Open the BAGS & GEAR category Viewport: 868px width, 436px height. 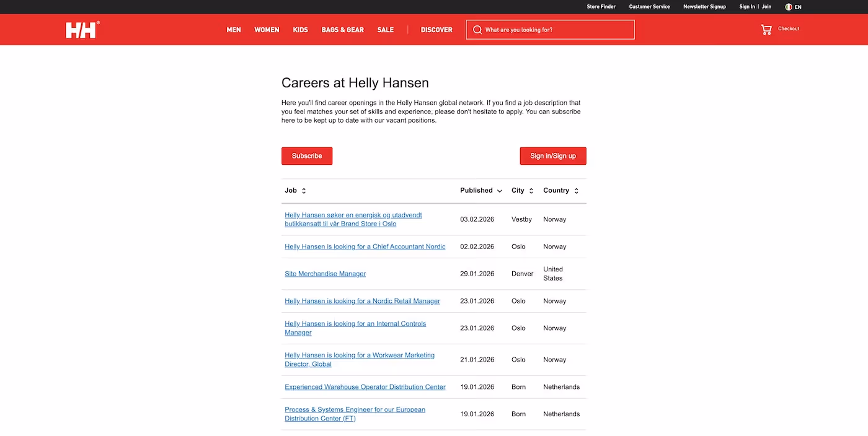342,29
